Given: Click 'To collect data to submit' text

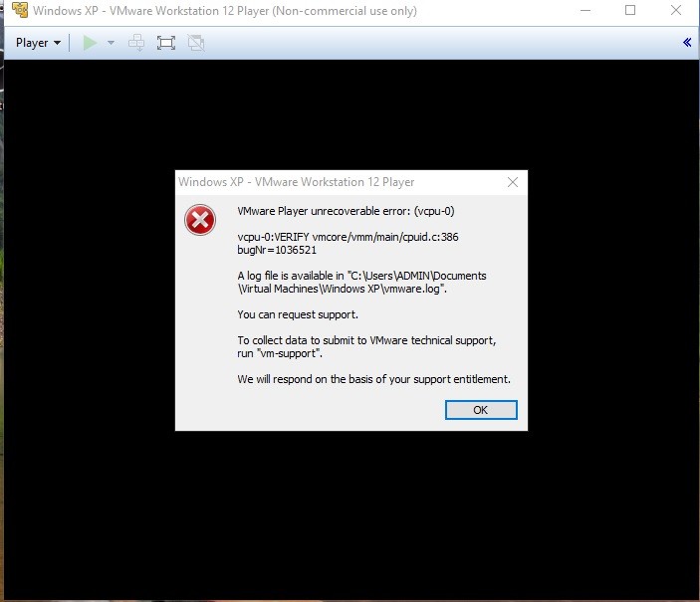Looking at the screenshot, I should click(x=366, y=346).
